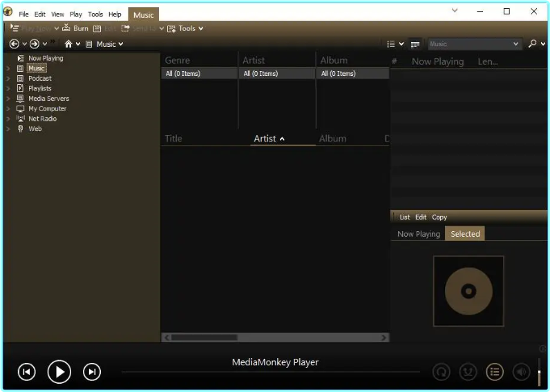Image resolution: width=550 pixels, height=392 pixels.
Task: Sort tracks by Album column header
Action: tap(332, 139)
